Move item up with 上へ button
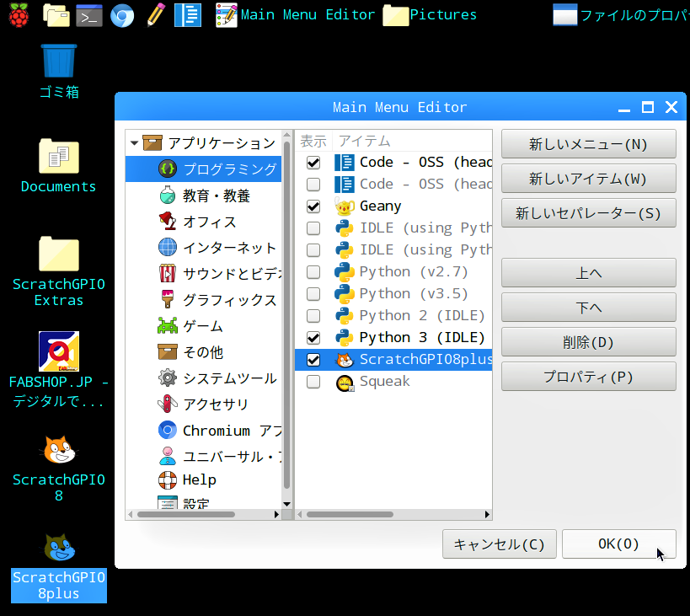The width and height of the screenshot is (690, 616). pyautogui.click(x=588, y=273)
